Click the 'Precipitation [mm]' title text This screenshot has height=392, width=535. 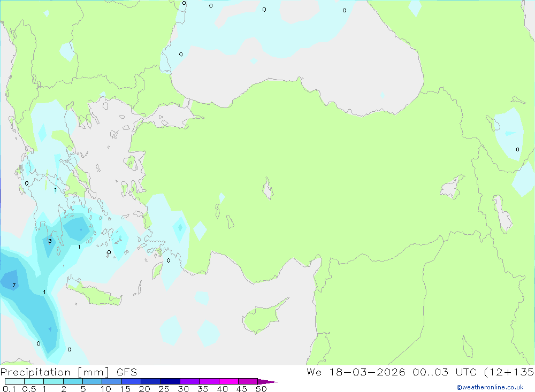coord(55,372)
